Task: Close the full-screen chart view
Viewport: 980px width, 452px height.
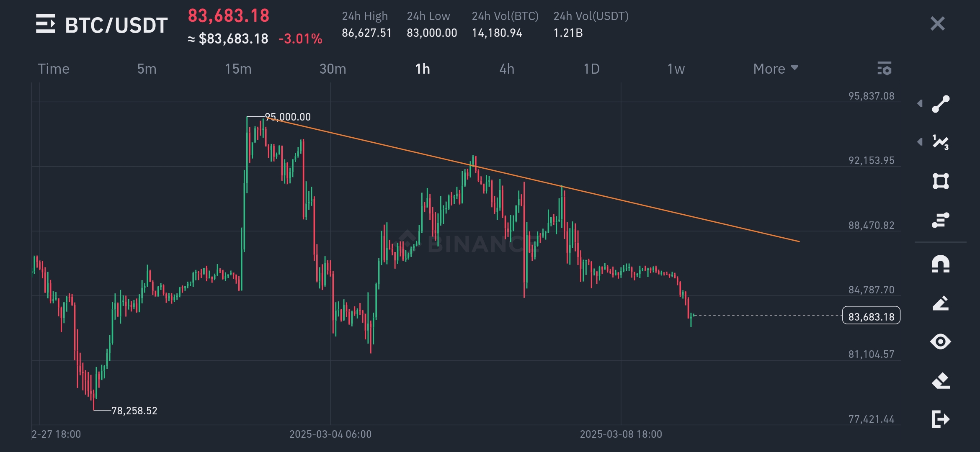Action: pos(937,24)
